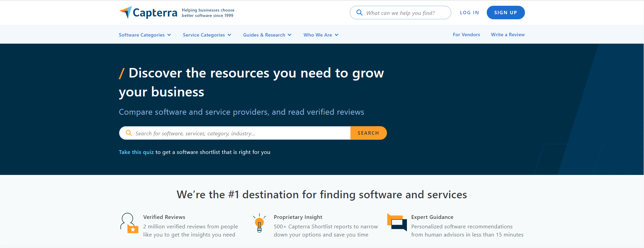Open the Who We Are dropdown
Screen dimensions: 644x248
321,35
